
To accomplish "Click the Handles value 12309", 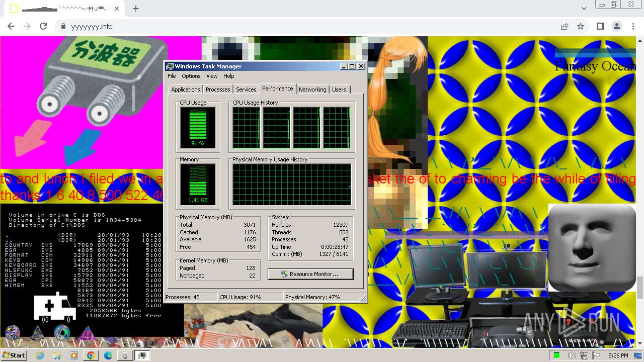I will [x=341, y=225].
